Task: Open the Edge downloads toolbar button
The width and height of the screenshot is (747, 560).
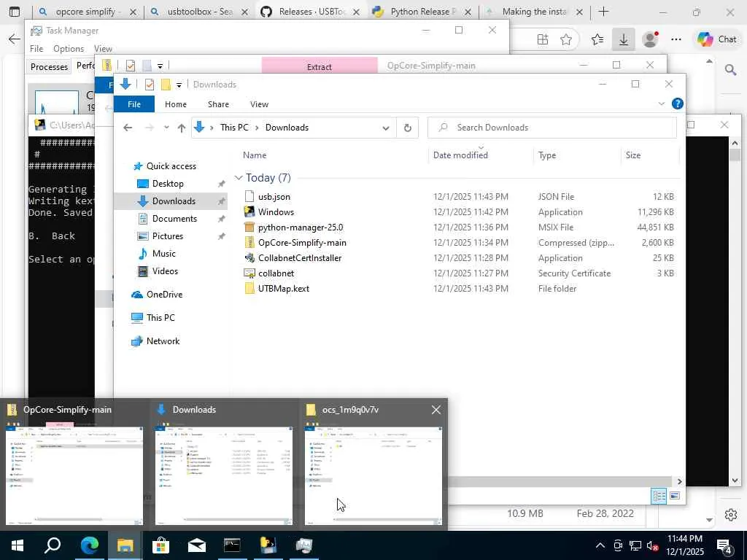Action: [623, 39]
